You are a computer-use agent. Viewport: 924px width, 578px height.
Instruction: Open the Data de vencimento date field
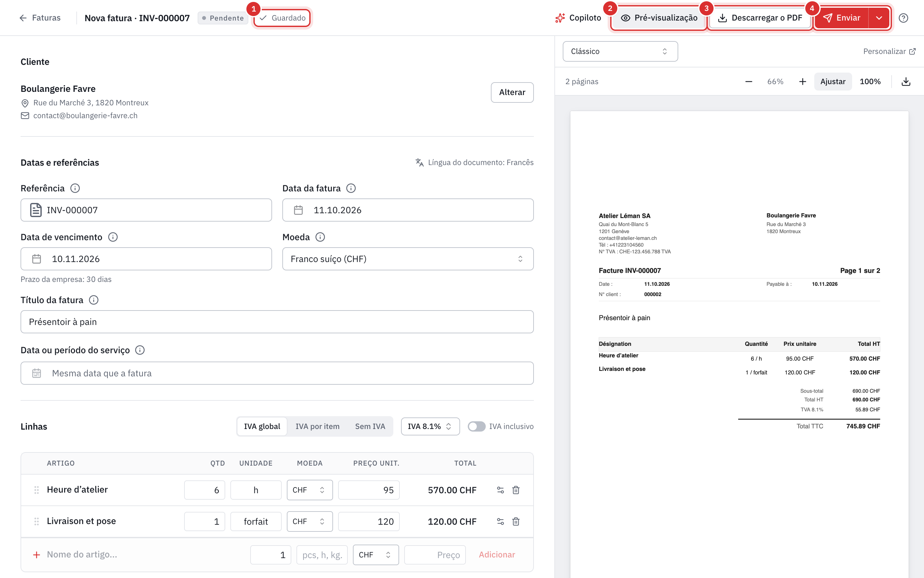pos(146,259)
